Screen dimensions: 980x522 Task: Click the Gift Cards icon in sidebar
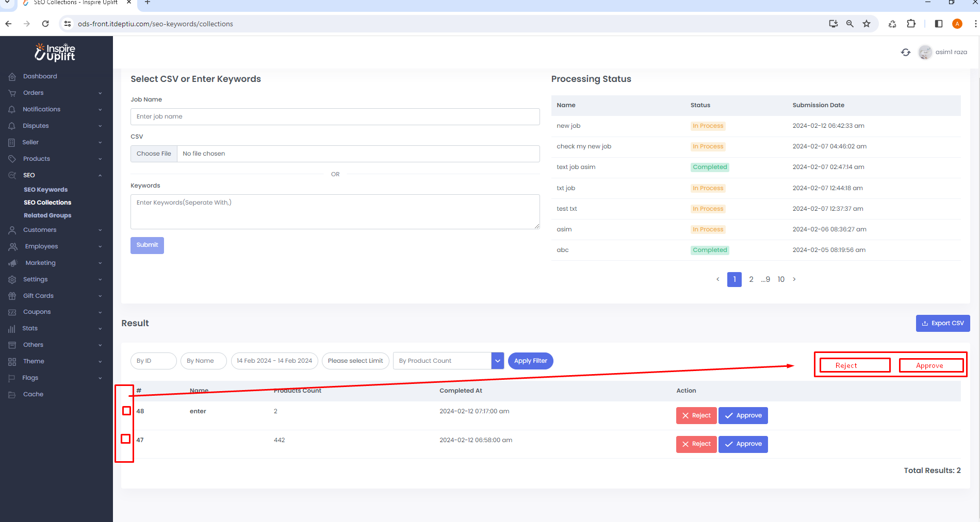tap(12, 296)
